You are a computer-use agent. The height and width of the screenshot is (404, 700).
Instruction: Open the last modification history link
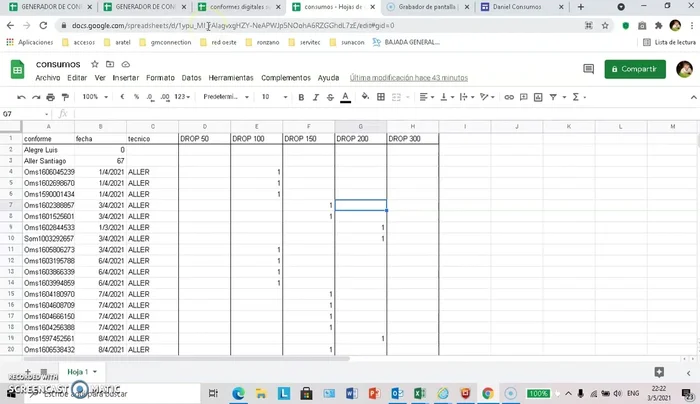(x=408, y=77)
